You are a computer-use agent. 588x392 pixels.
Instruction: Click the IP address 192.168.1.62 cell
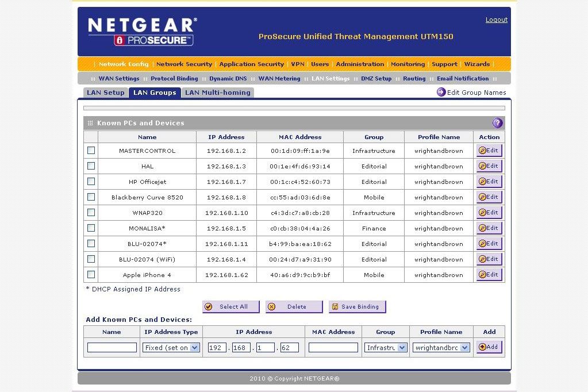[226, 275]
